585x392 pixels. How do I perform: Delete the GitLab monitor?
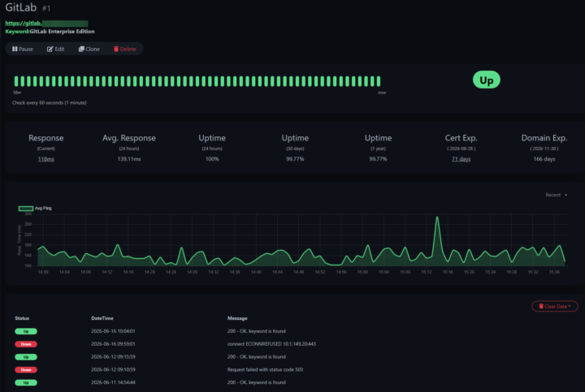124,49
